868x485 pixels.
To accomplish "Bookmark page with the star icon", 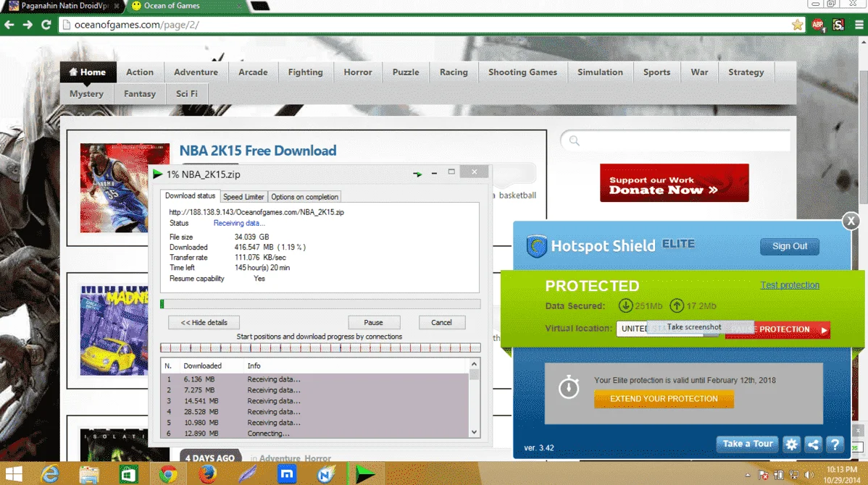I will coord(797,25).
